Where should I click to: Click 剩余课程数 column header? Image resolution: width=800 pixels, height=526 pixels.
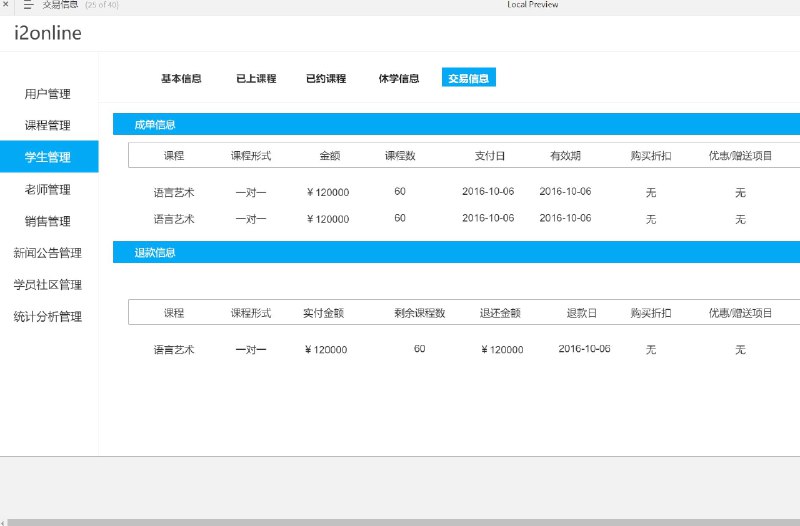point(419,313)
